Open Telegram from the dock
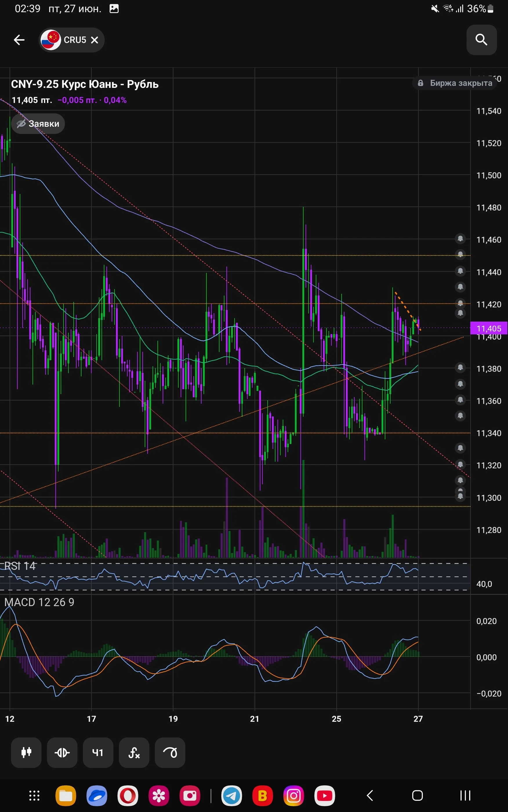Image resolution: width=508 pixels, height=812 pixels. (231, 795)
